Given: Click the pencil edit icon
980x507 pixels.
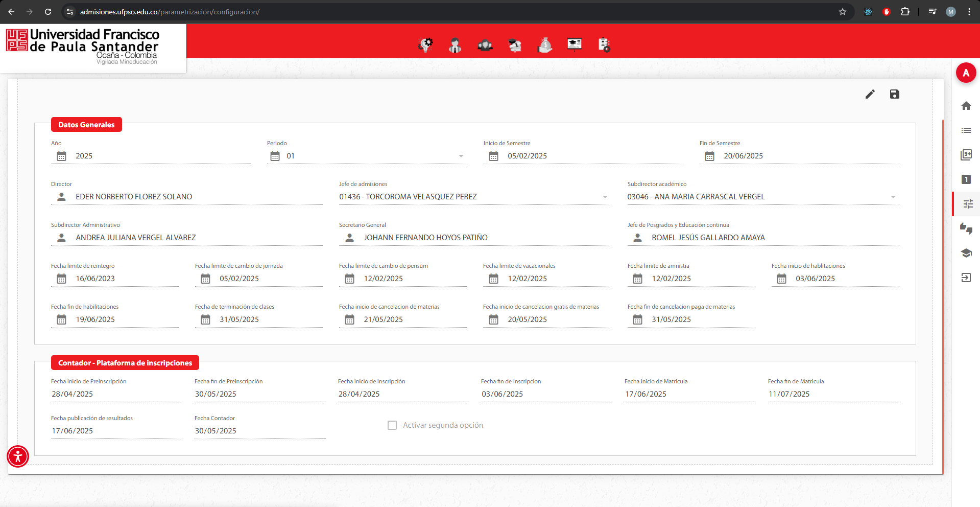Looking at the screenshot, I should coord(870,94).
